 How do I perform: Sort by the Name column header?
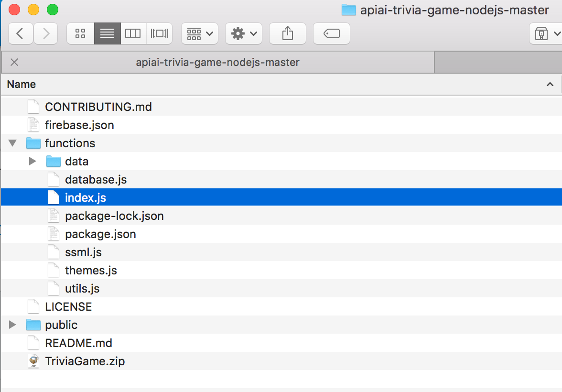22,84
